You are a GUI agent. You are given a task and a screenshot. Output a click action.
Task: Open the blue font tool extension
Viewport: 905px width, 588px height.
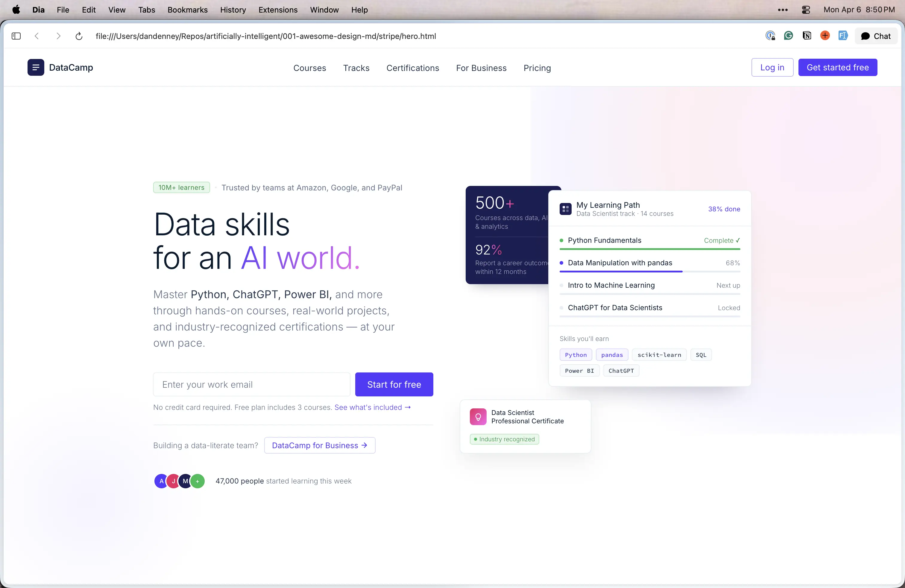(843, 36)
